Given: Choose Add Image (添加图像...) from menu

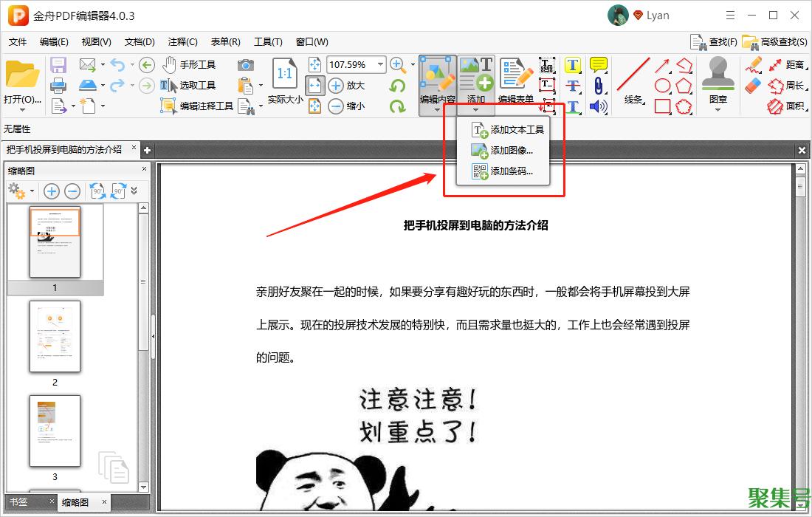Looking at the screenshot, I should click(x=511, y=151).
